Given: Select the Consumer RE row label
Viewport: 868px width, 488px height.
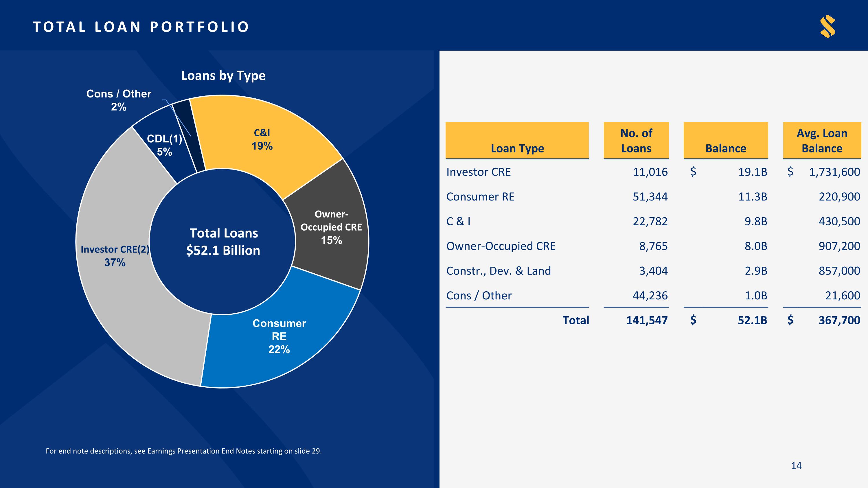Looking at the screenshot, I should tap(480, 197).
